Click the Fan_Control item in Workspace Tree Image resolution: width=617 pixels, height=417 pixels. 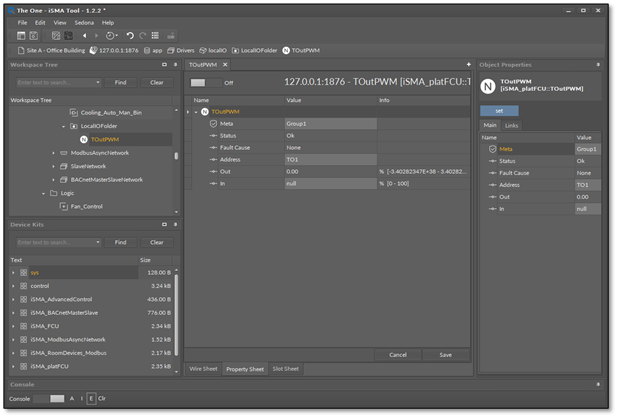pos(85,206)
